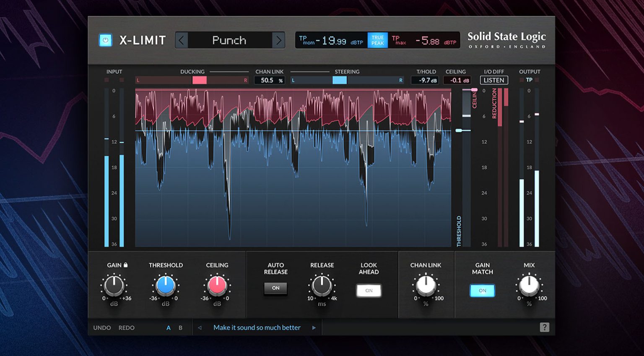Screen dimensions: 644x356
Task: Click UNDO in the bottom bar
Action: [102, 327]
